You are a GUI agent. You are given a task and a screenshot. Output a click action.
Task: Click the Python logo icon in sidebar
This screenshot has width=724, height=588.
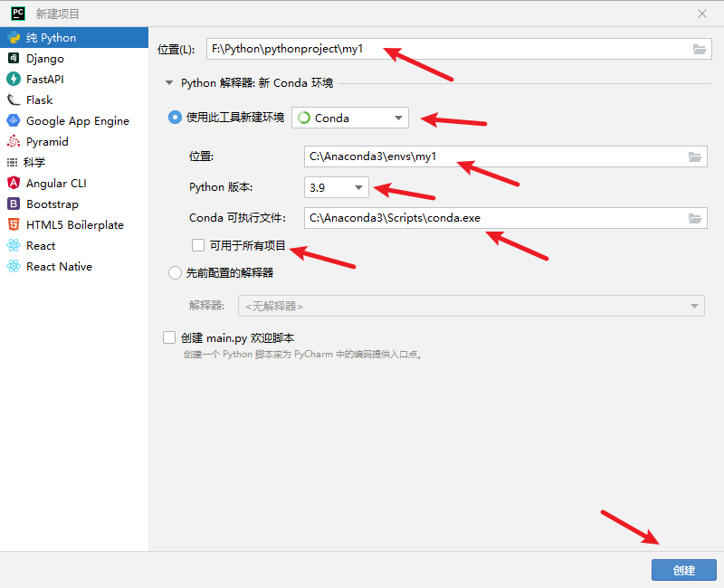pos(14,37)
